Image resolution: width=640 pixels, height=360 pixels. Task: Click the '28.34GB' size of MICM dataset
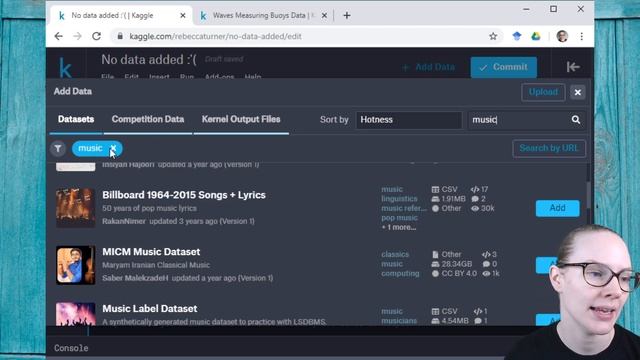[456, 264]
